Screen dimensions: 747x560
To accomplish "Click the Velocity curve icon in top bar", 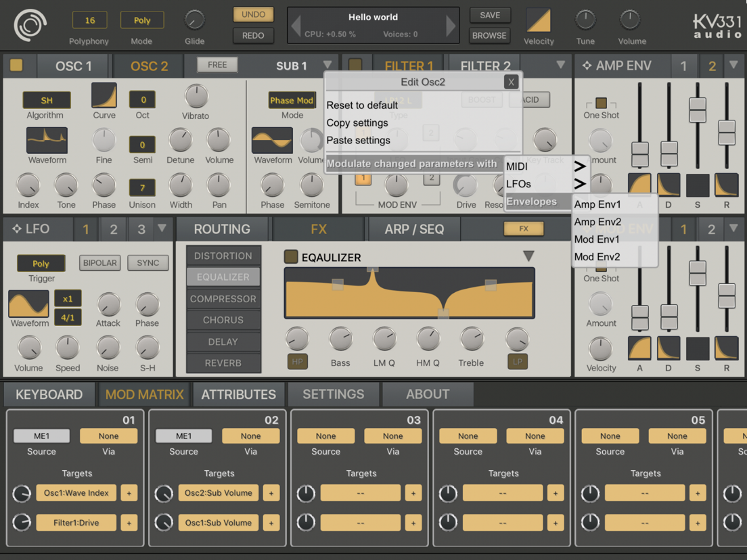I will coord(539,21).
